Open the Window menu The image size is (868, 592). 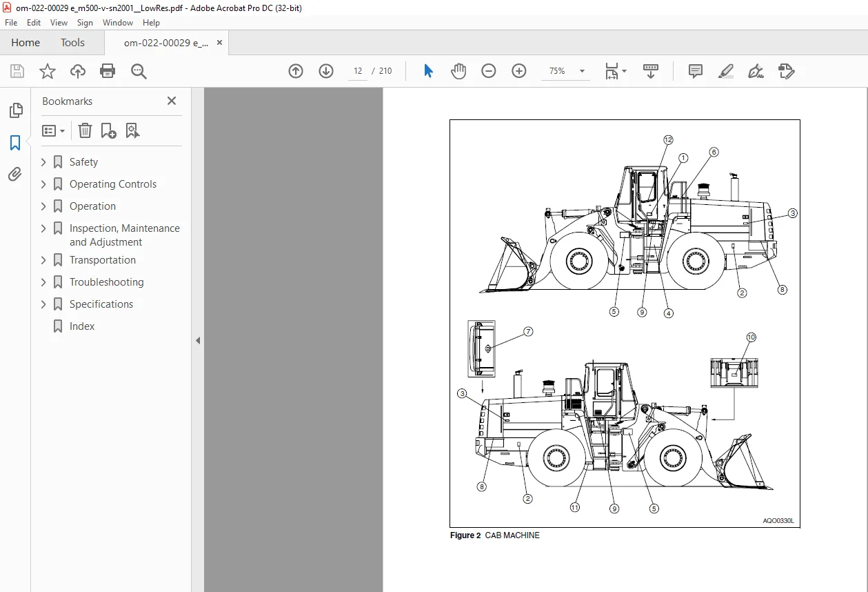coord(118,23)
